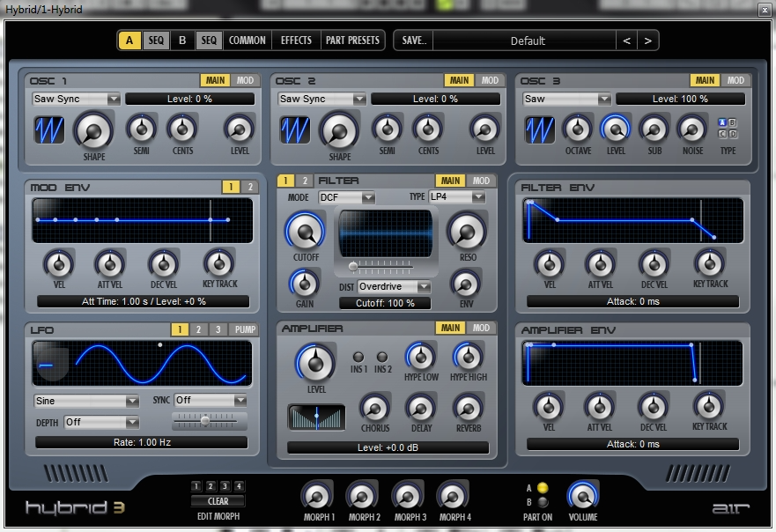Click the OSC 3 Sub knob

pyautogui.click(x=654, y=129)
